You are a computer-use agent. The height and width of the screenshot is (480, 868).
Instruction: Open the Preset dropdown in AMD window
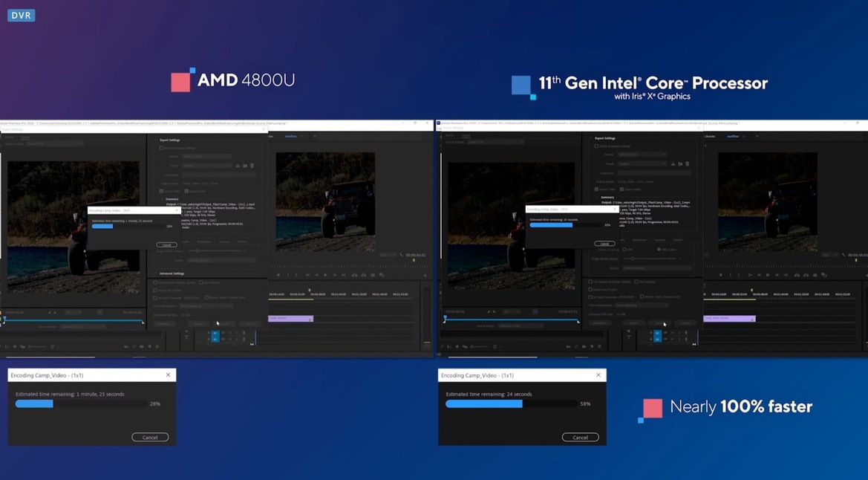(x=206, y=166)
